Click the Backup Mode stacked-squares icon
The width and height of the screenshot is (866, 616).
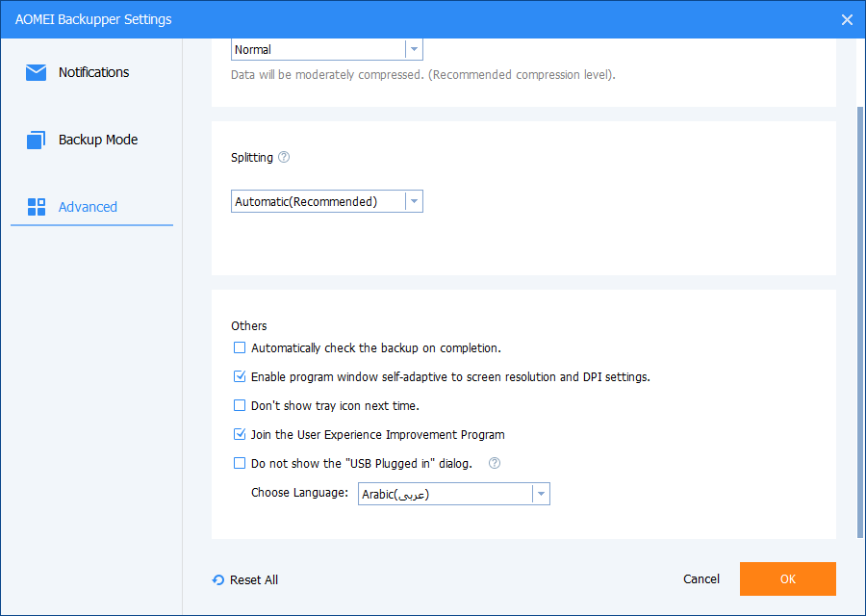[x=36, y=140]
